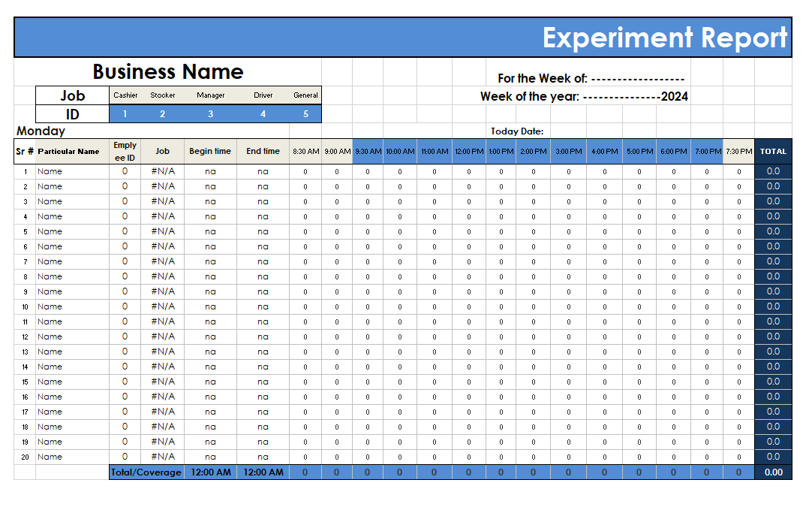
Task: Select the Name cell in row 1
Action: [50, 171]
